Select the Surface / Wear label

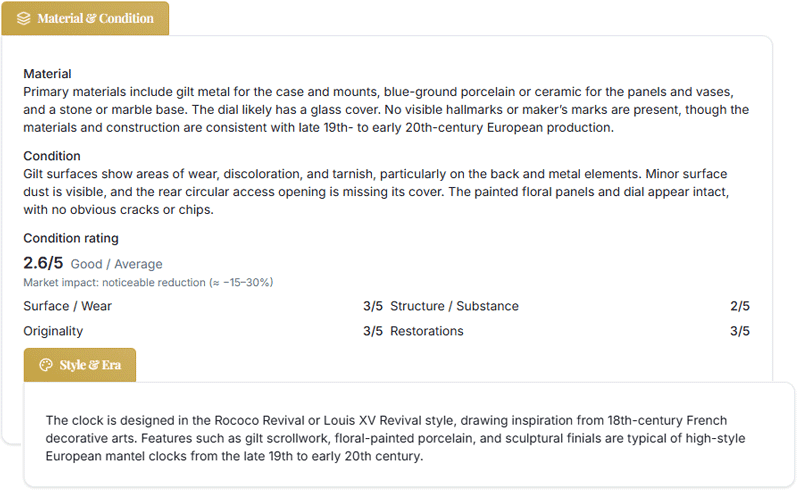67,306
